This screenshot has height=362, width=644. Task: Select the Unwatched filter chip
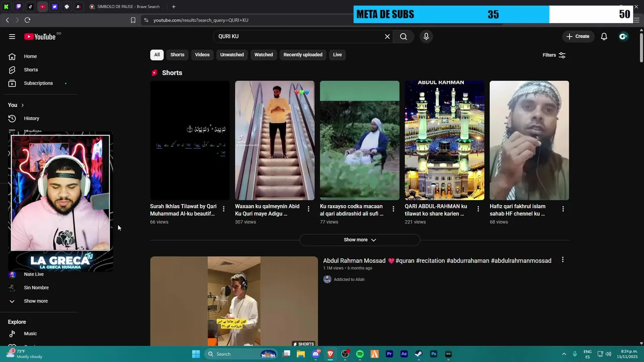[x=232, y=55]
